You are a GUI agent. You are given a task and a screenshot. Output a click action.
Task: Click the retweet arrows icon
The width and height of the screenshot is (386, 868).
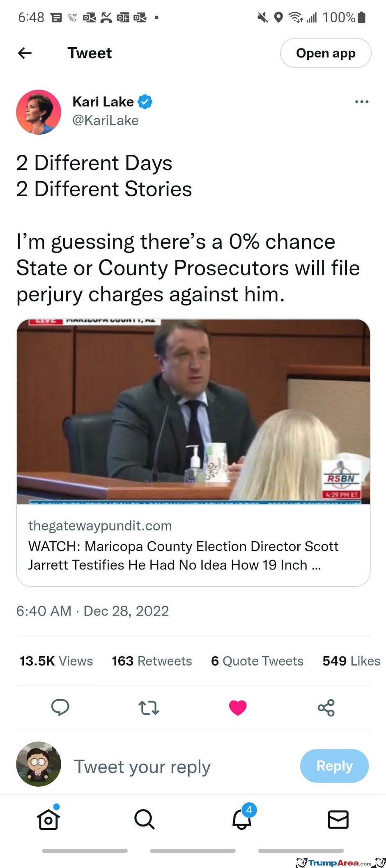coord(149,708)
